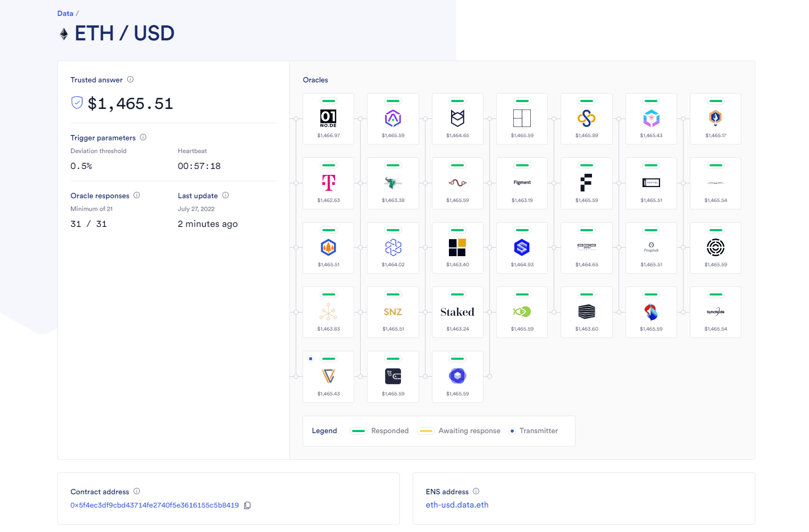Click the shield checkmark beside $1,465.51
This screenshot has width=809, height=532.
tap(77, 103)
